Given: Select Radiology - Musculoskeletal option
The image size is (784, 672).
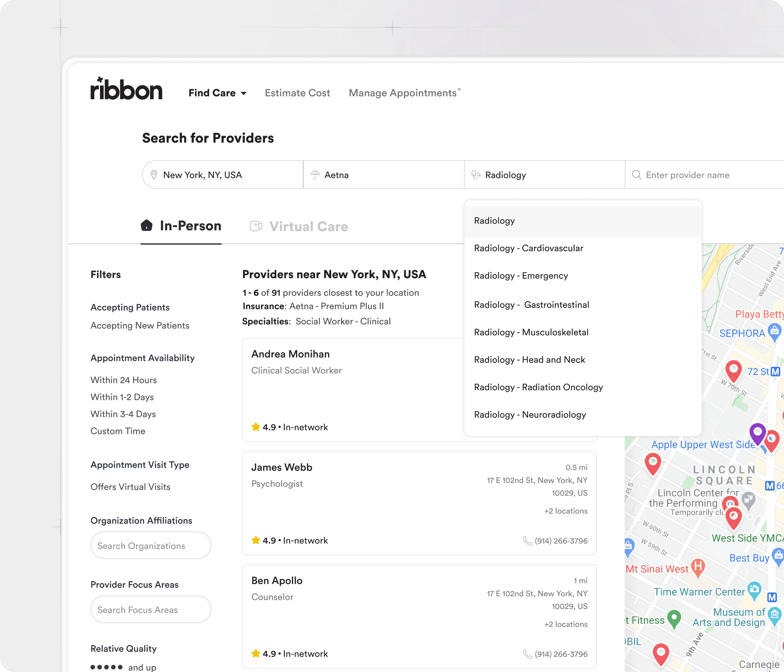Looking at the screenshot, I should point(583,332).
